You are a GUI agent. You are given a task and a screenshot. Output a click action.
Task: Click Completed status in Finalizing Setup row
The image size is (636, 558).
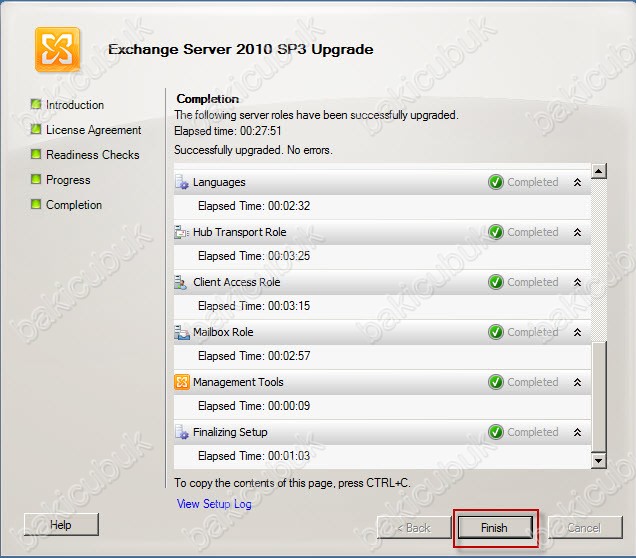pyautogui.click(x=533, y=432)
